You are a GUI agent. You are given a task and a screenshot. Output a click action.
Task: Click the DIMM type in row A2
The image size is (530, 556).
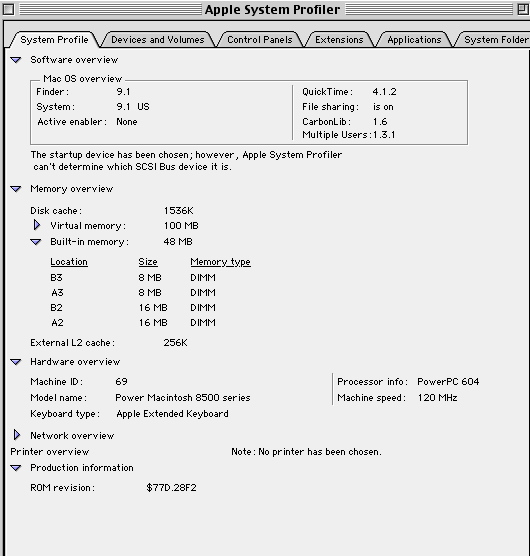203,323
